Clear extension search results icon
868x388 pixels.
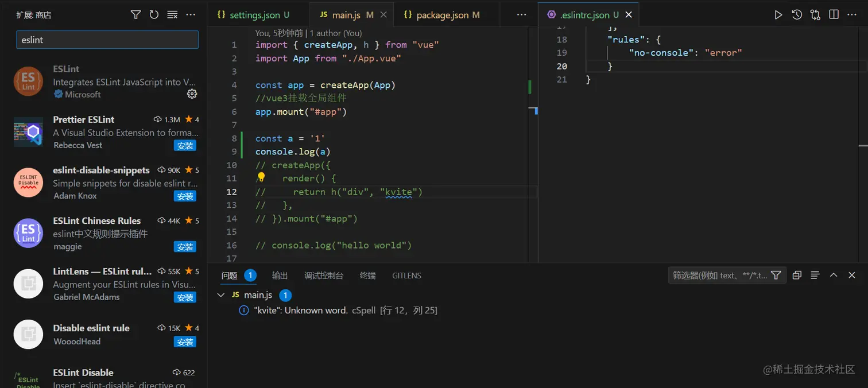point(172,15)
